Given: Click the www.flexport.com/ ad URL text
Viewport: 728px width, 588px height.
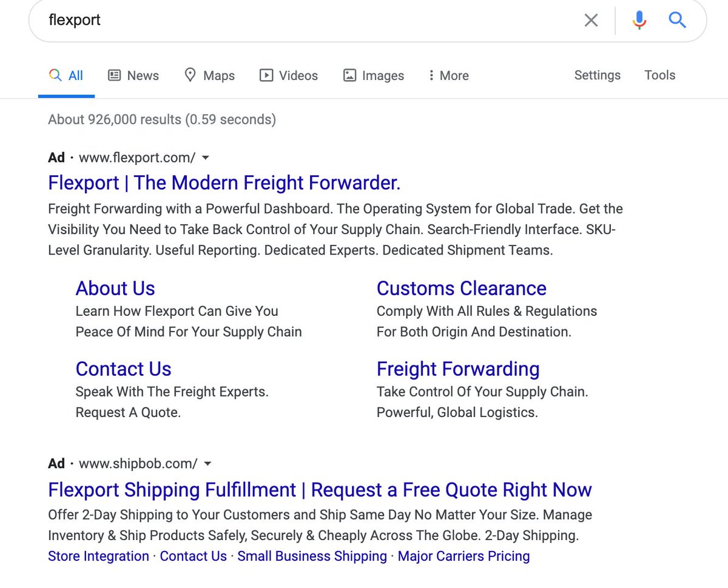Looking at the screenshot, I should [137, 158].
